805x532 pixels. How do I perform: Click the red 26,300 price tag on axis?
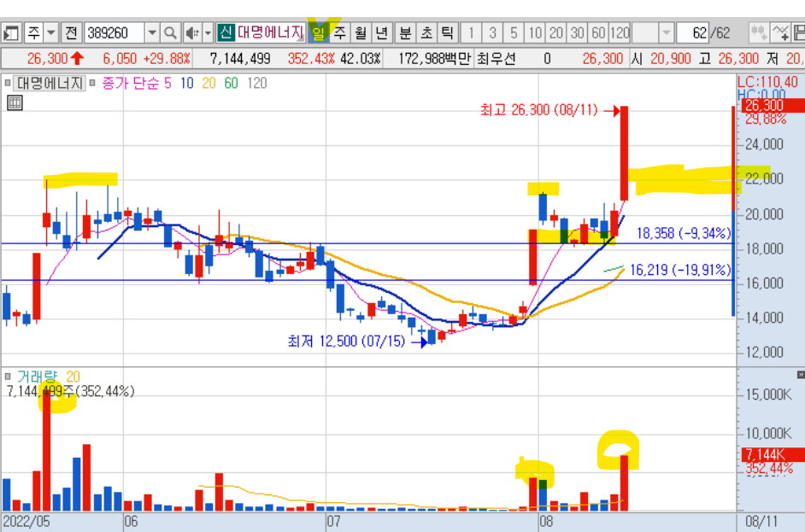pos(773,106)
